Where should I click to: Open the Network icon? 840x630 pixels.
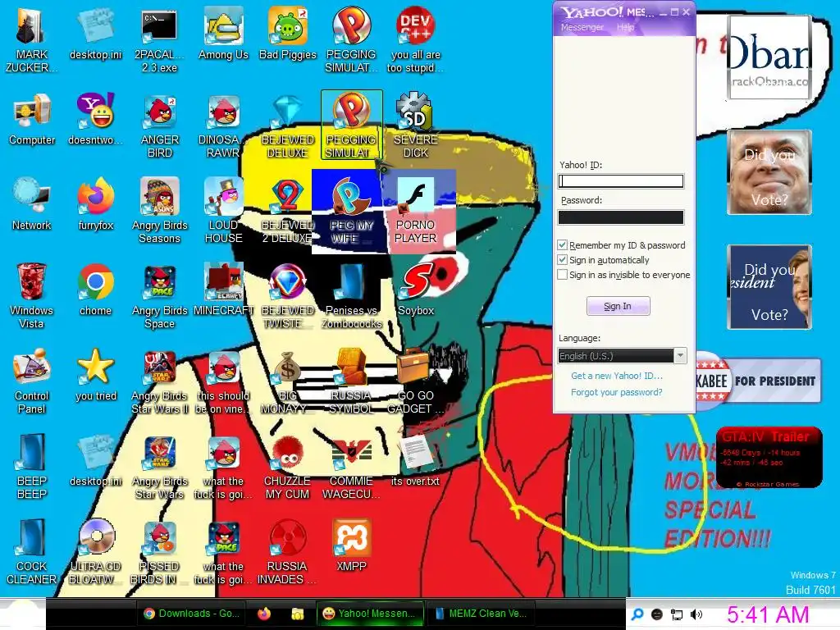[x=32, y=205]
